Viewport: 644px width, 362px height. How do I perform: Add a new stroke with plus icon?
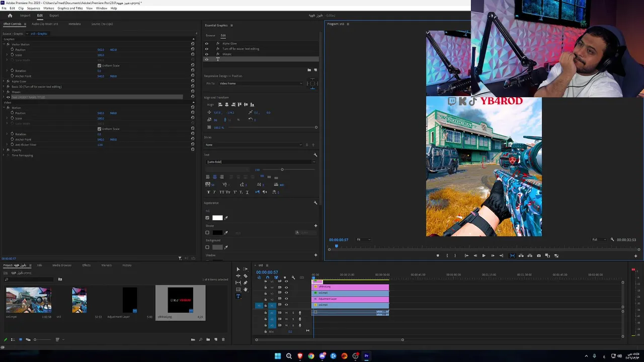[x=315, y=226]
